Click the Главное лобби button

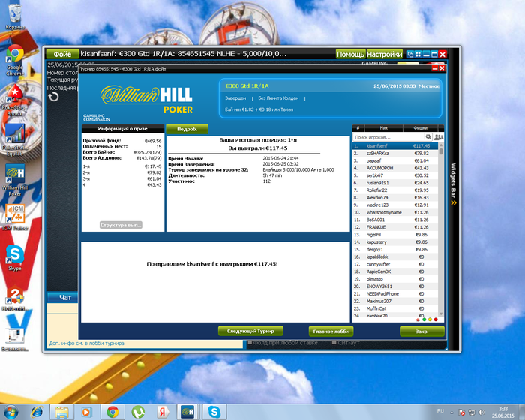click(331, 331)
